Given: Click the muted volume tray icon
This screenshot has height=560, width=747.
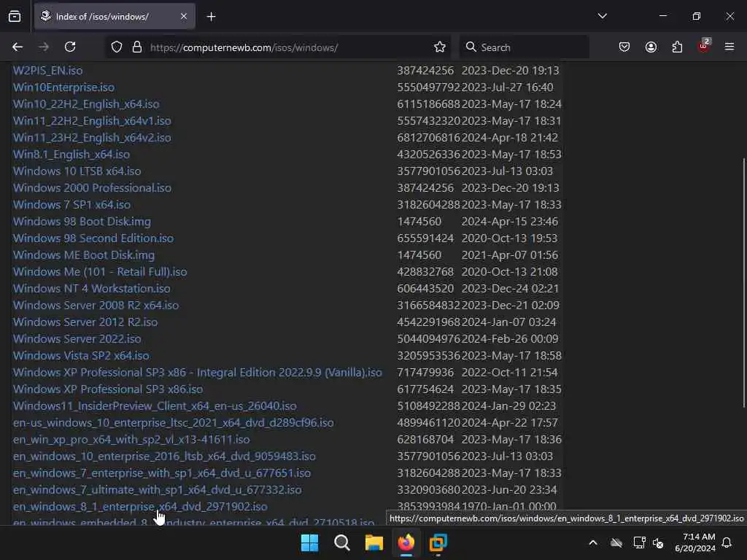Looking at the screenshot, I should (x=658, y=542).
